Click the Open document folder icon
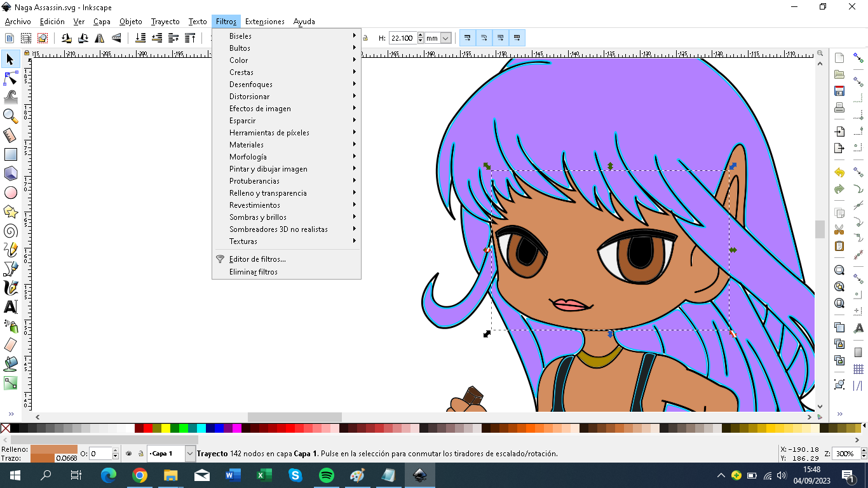The image size is (868, 488). tap(839, 74)
